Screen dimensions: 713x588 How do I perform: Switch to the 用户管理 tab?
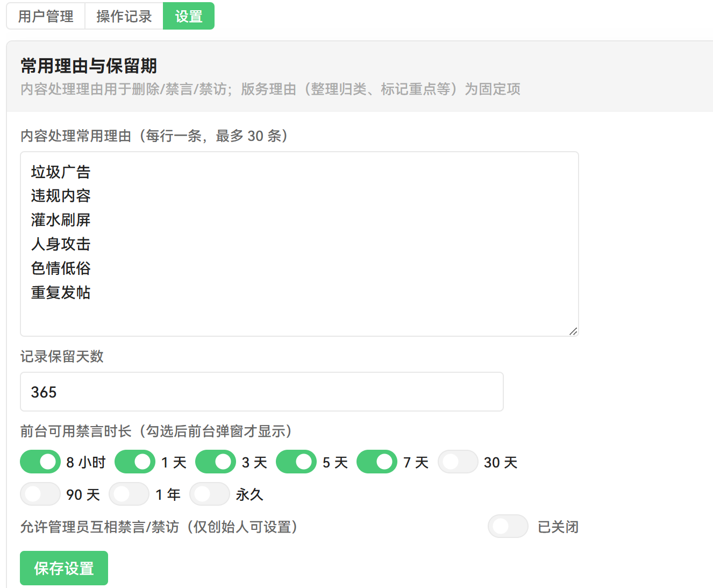tap(46, 16)
